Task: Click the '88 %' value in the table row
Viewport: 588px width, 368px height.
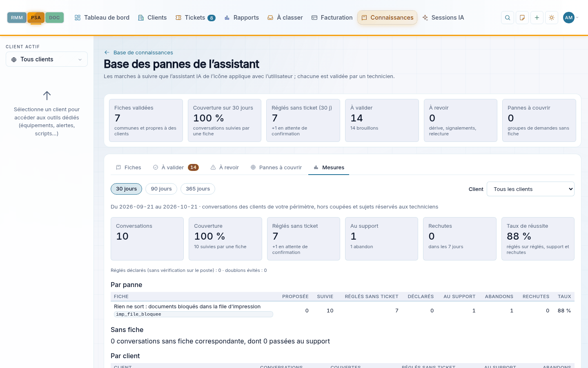Action: tap(564, 311)
